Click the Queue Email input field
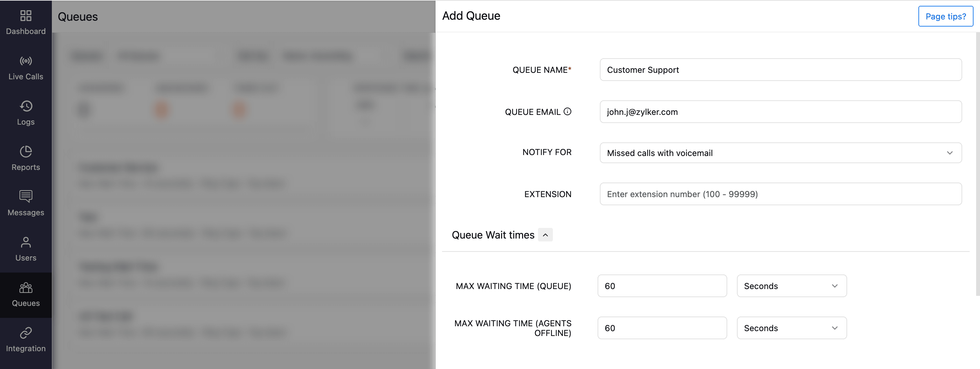This screenshot has width=980, height=369. pyautogui.click(x=780, y=112)
